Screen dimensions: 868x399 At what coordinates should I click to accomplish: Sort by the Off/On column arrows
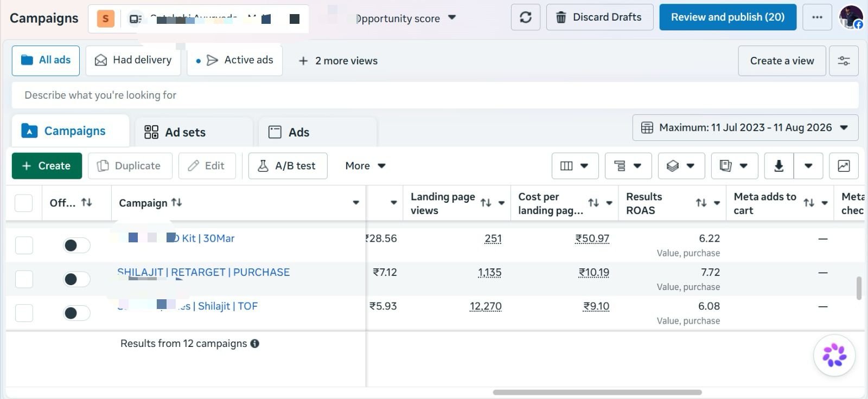[x=87, y=203]
